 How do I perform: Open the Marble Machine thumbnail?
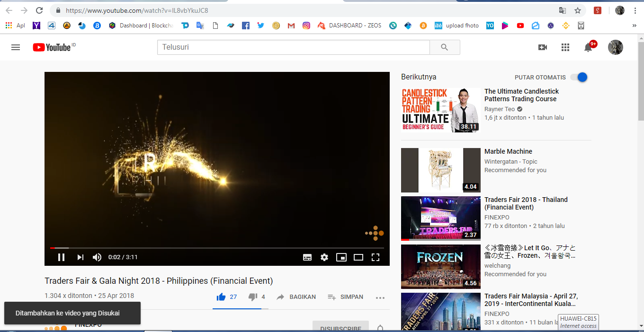pos(441,170)
